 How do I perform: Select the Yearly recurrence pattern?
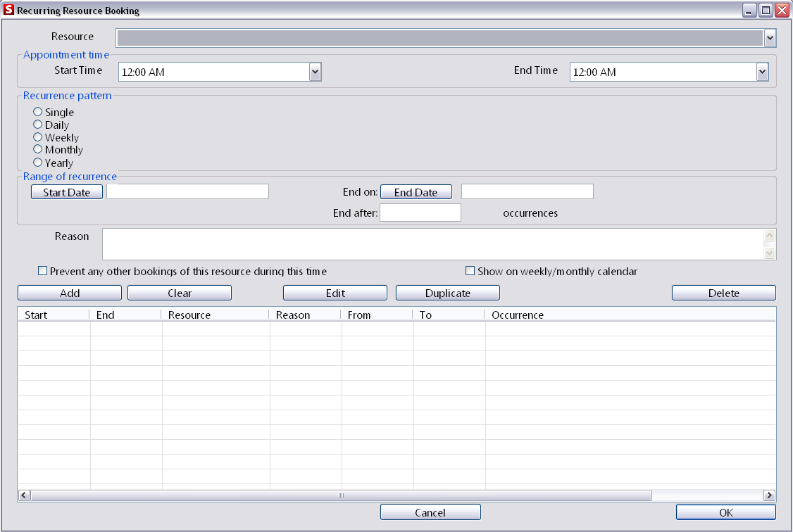[x=37, y=162]
